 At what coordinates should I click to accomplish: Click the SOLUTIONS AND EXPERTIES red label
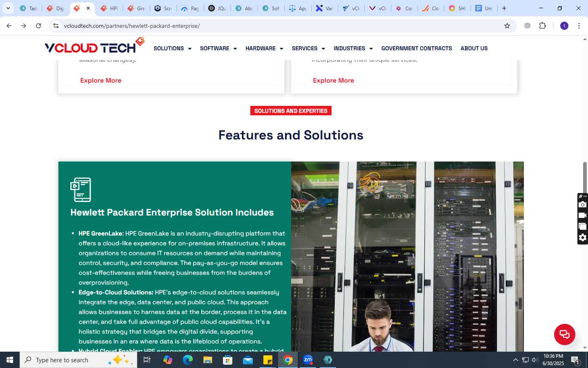tap(291, 111)
